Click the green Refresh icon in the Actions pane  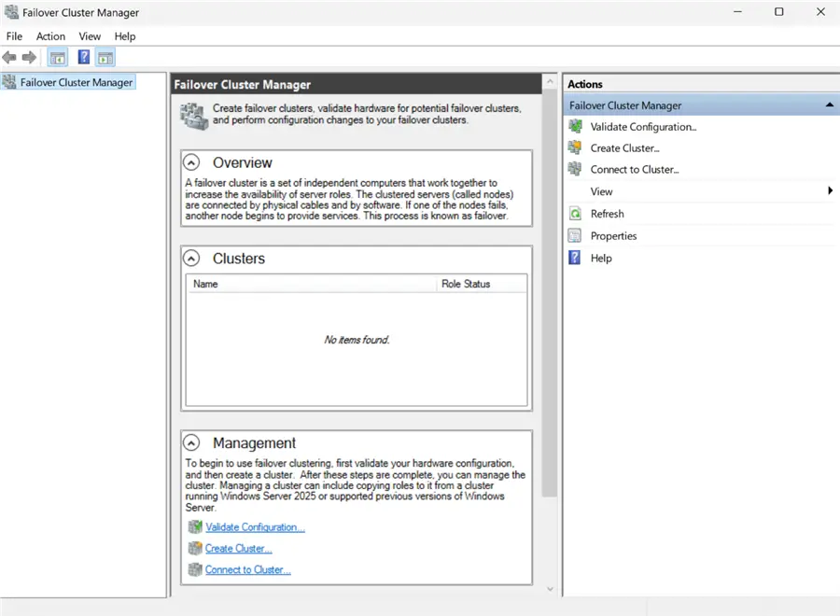pyautogui.click(x=575, y=213)
